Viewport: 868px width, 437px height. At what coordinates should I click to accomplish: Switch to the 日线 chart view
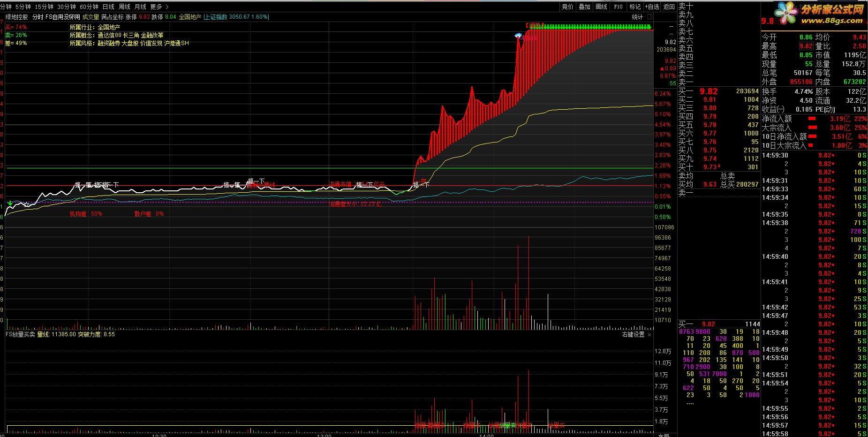(108, 7)
